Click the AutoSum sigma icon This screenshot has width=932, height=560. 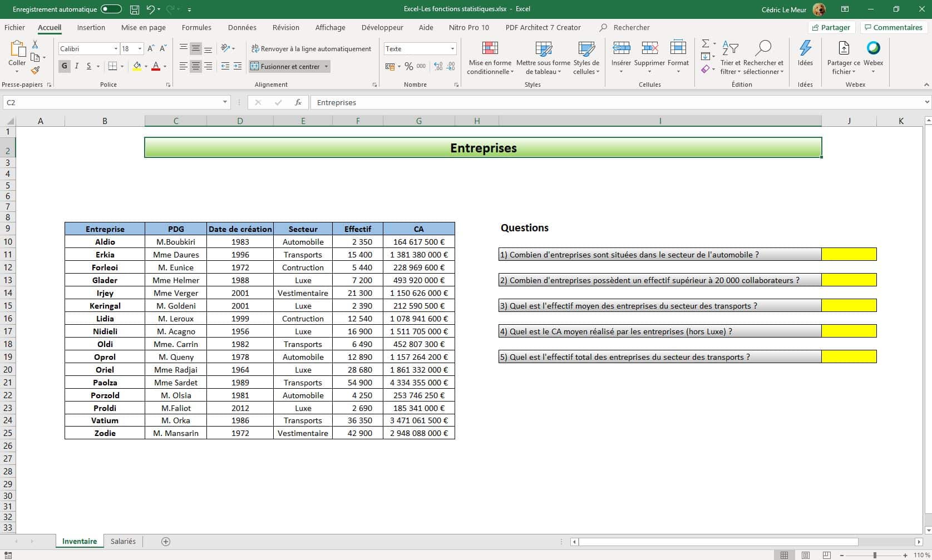(705, 43)
